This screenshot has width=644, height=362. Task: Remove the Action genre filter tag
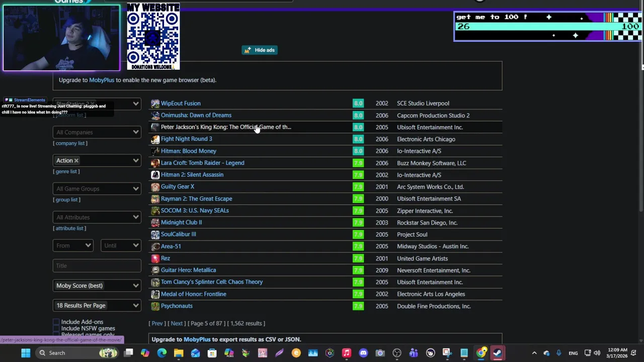point(76,160)
